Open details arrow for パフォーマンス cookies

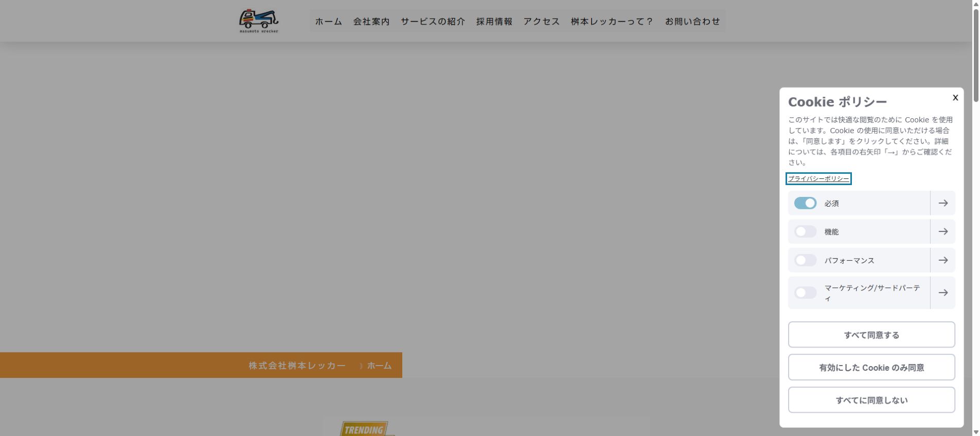[x=943, y=260]
